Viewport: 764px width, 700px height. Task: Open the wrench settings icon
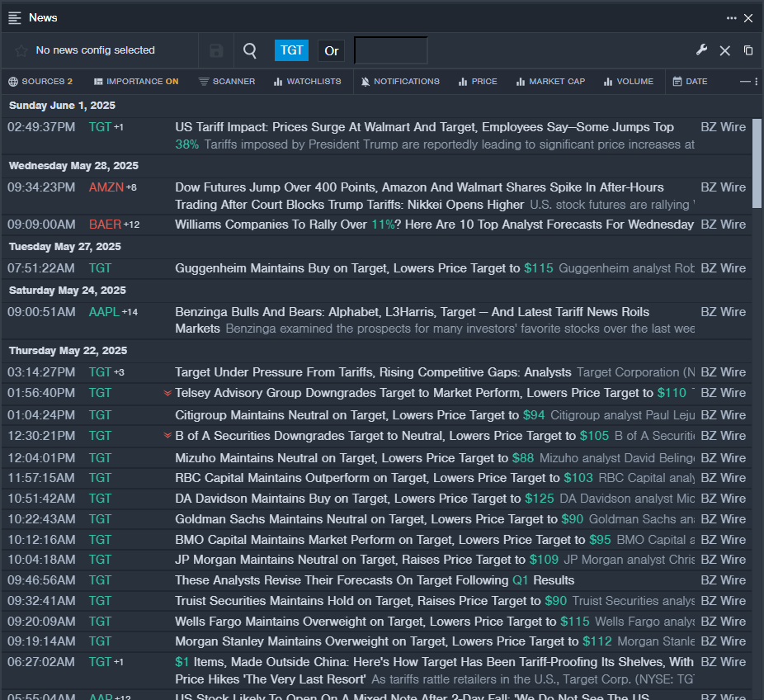[x=701, y=50]
